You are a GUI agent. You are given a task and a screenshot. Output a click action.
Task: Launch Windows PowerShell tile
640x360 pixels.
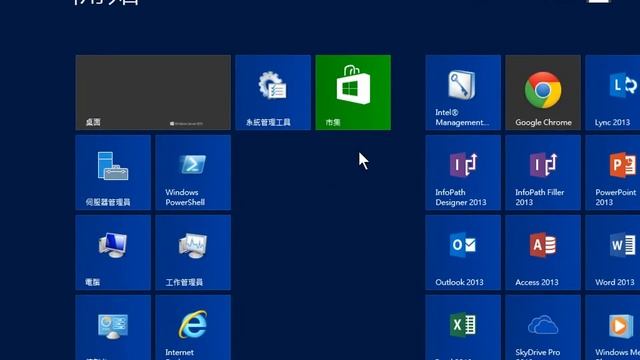coord(193,173)
